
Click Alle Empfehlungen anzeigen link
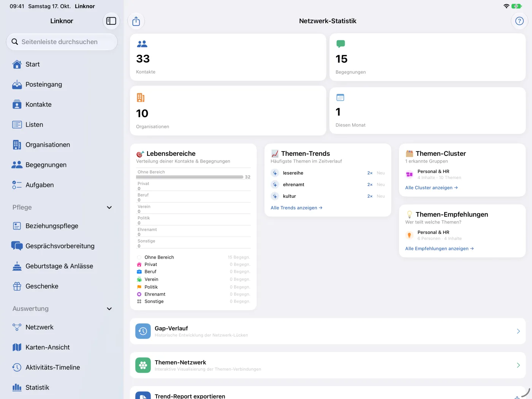click(x=439, y=249)
